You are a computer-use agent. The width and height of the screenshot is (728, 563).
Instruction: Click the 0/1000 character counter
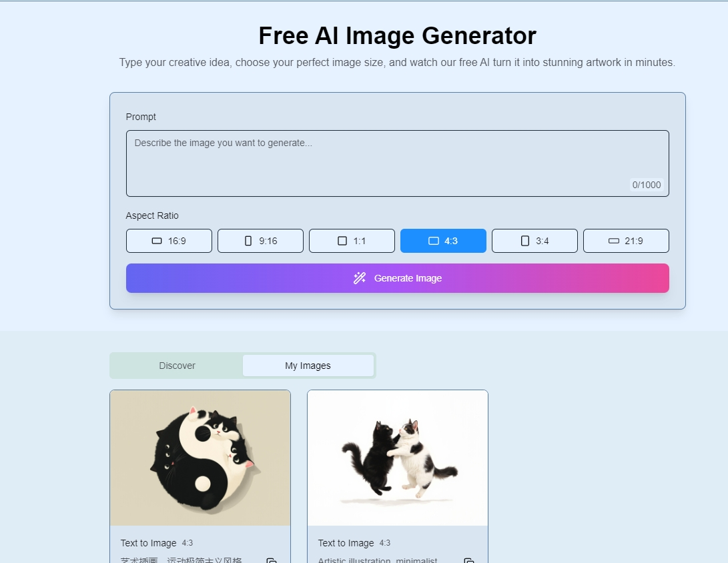point(646,185)
